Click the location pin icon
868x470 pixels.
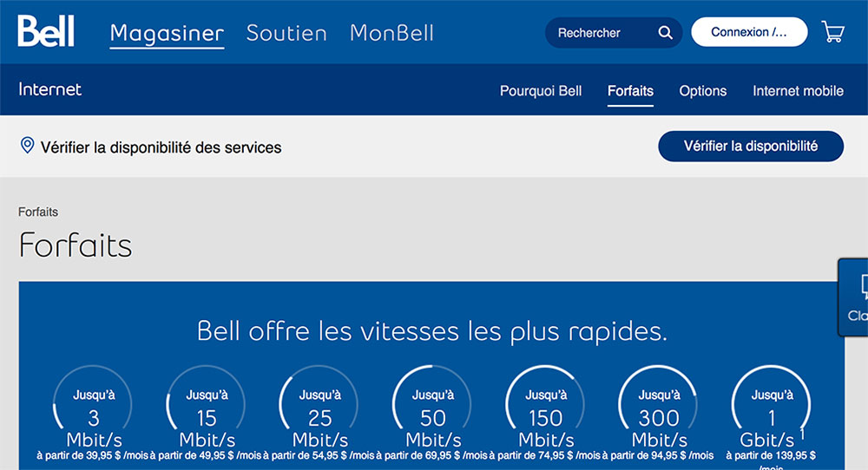coord(27,146)
